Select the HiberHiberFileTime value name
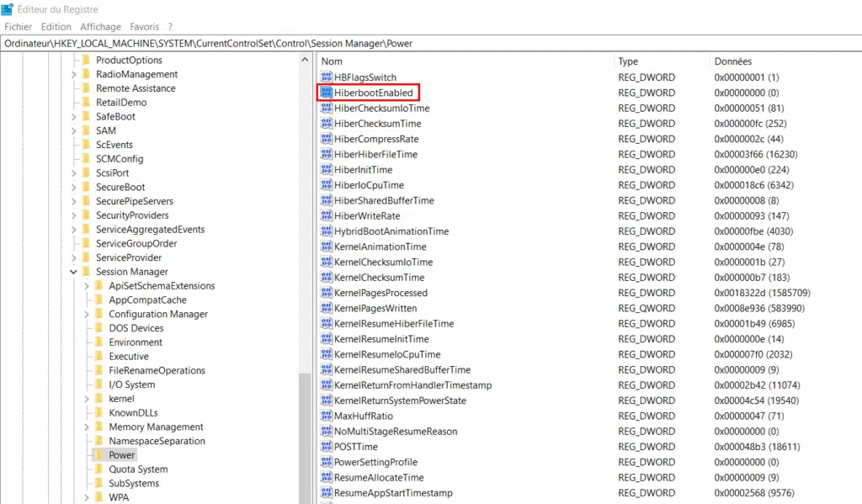The height and width of the screenshot is (504, 862). (376, 155)
